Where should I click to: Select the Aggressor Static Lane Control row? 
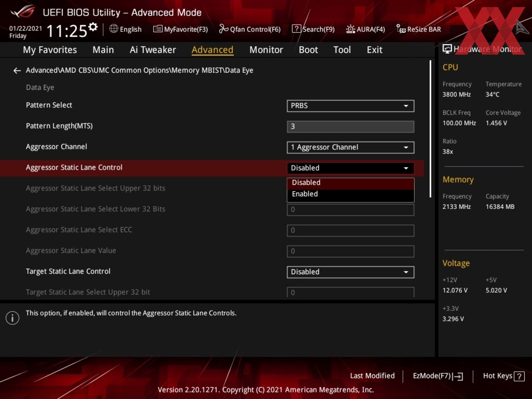[212, 168]
